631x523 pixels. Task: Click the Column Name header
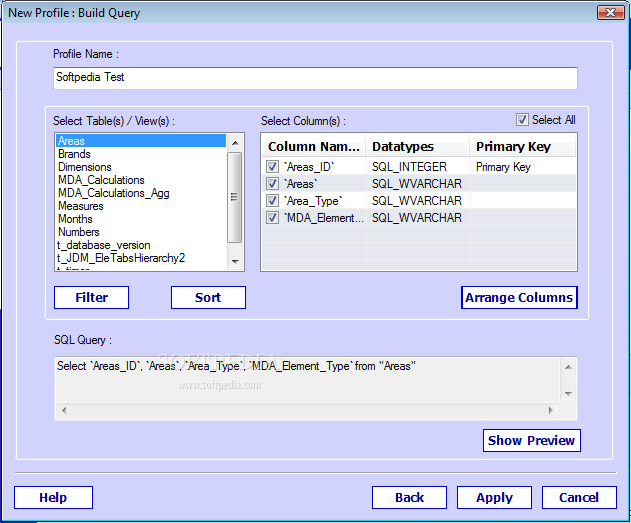coord(313,146)
